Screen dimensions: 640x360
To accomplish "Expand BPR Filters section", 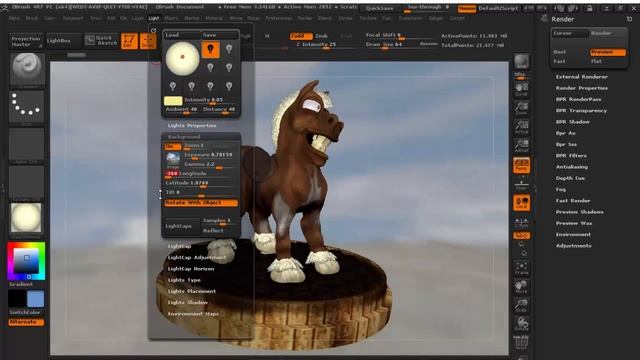I will (x=571, y=156).
